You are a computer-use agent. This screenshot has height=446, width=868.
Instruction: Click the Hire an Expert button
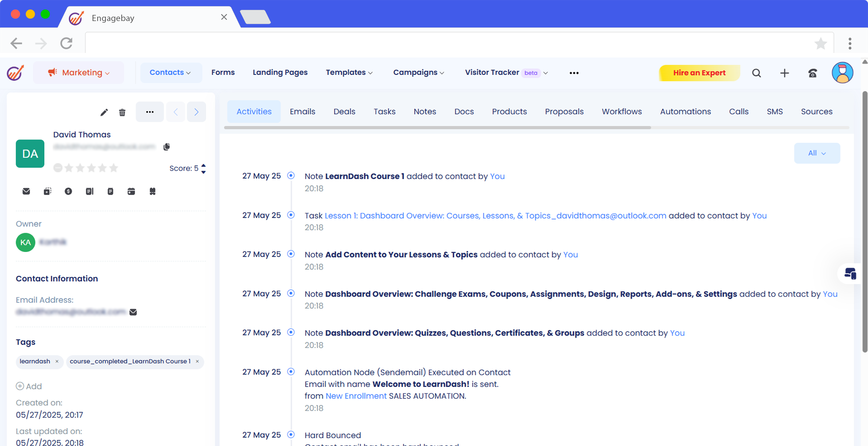pos(699,73)
